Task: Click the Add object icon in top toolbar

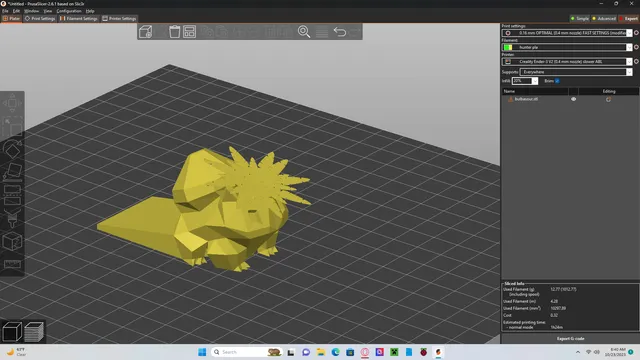Action: pos(146,32)
